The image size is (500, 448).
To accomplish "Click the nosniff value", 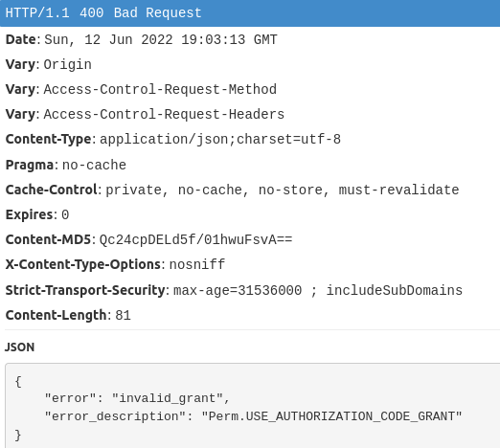I will coord(197,264).
